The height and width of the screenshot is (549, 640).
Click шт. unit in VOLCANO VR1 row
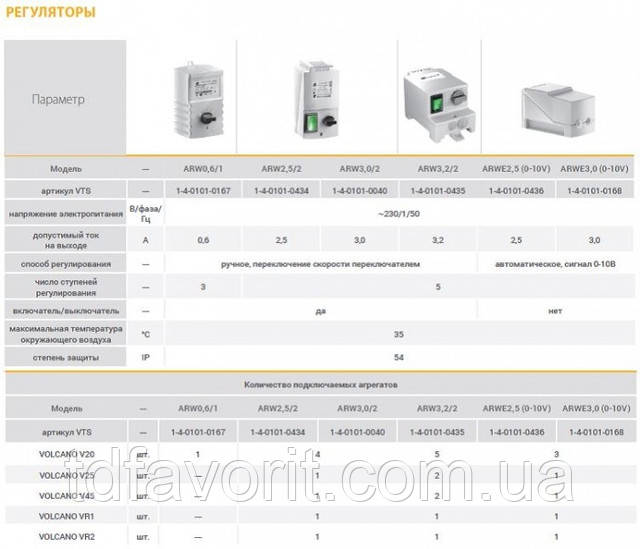(x=143, y=516)
